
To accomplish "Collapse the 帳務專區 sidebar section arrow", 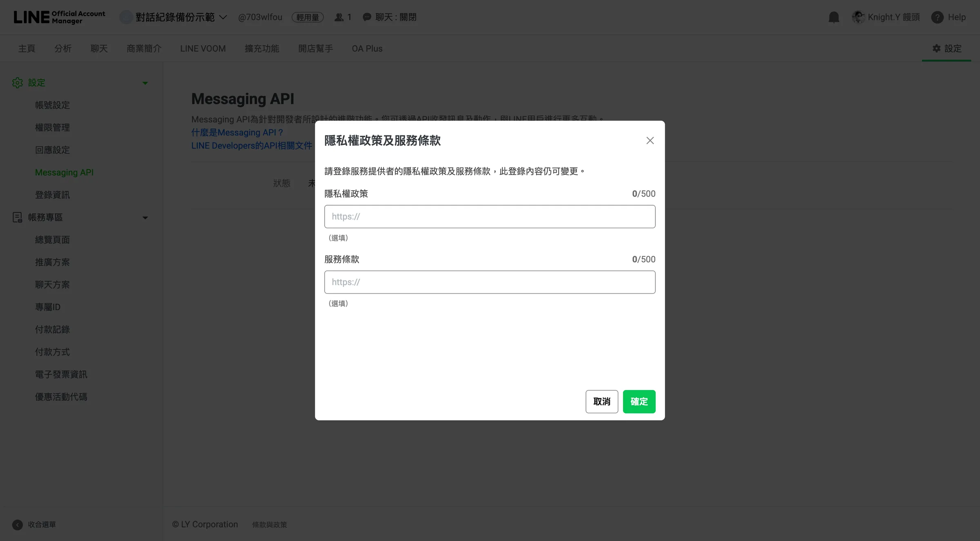I will coord(145,218).
